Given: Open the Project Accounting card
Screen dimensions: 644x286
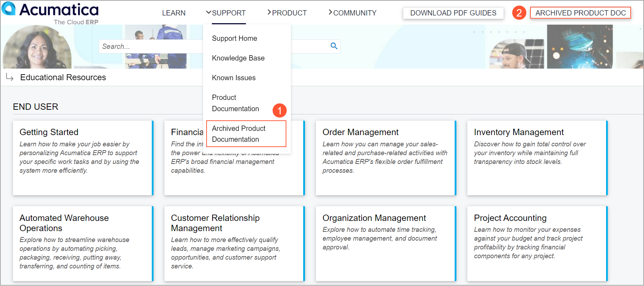Looking at the screenshot, I should coord(537,243).
